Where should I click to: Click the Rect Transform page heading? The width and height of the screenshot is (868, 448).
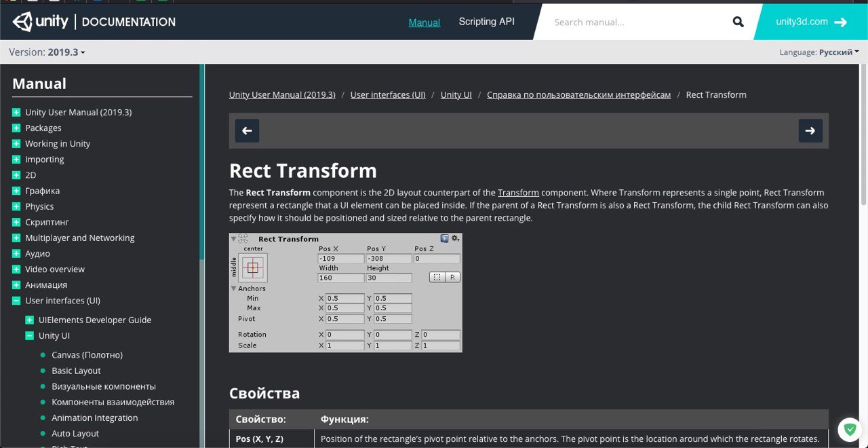(303, 170)
